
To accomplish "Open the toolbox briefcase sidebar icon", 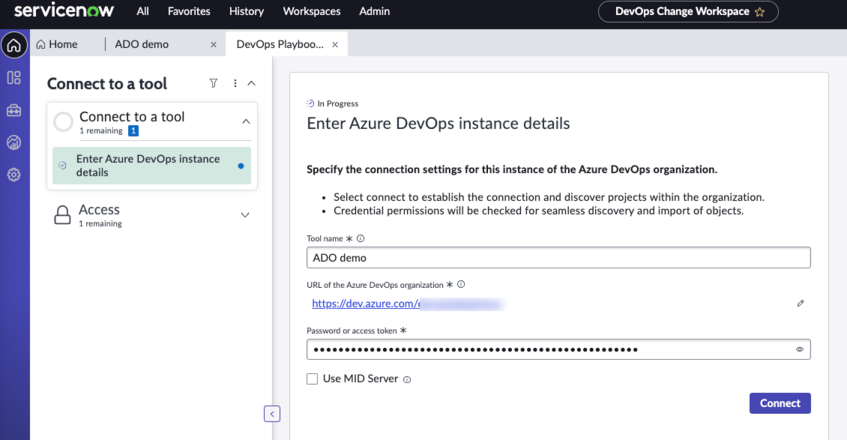I will (14, 110).
